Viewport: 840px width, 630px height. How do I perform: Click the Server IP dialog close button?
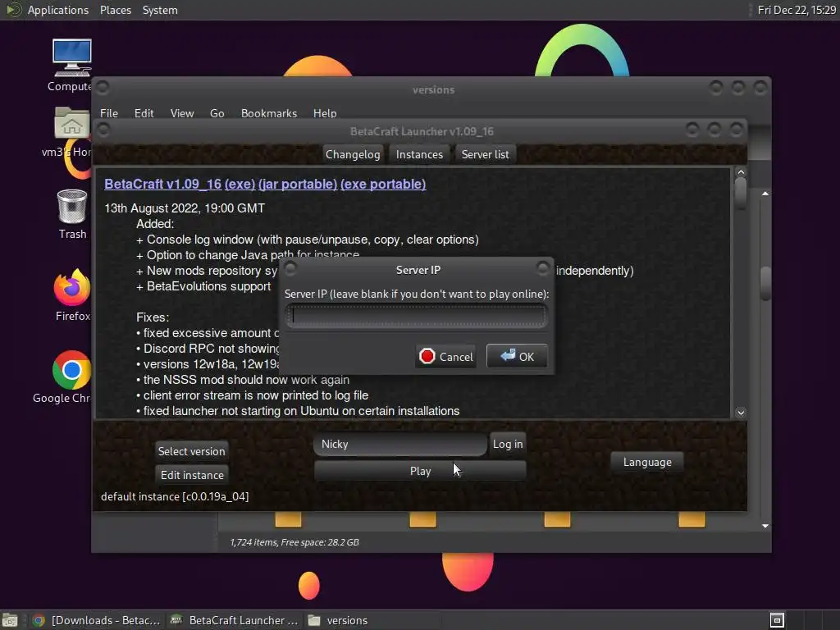[x=542, y=268]
